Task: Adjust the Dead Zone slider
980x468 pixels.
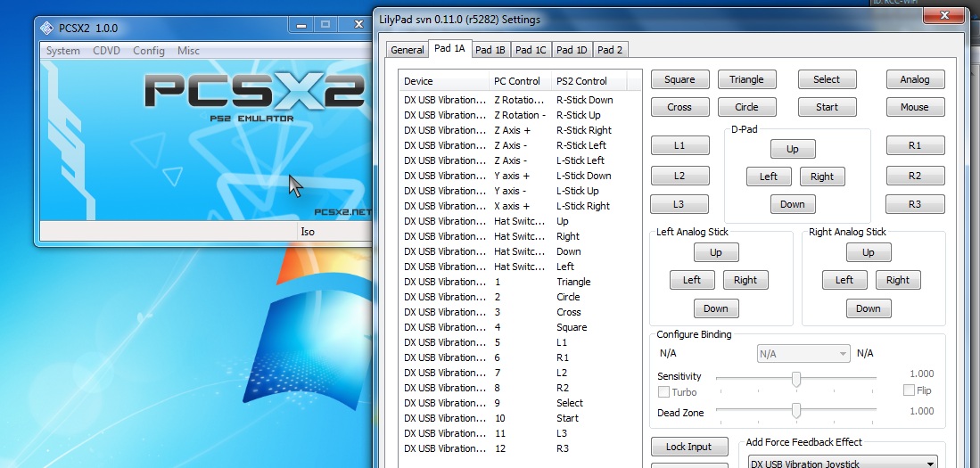Action: 795,411
